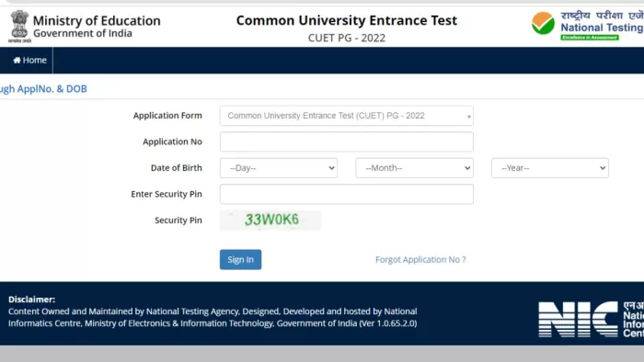Click the Application No label

point(172,141)
